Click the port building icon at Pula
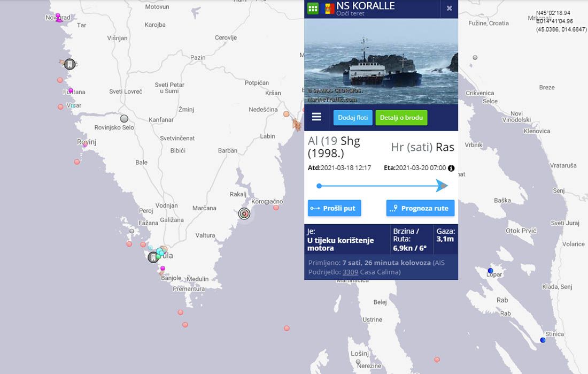The width and height of the screenshot is (588, 374). click(x=153, y=257)
